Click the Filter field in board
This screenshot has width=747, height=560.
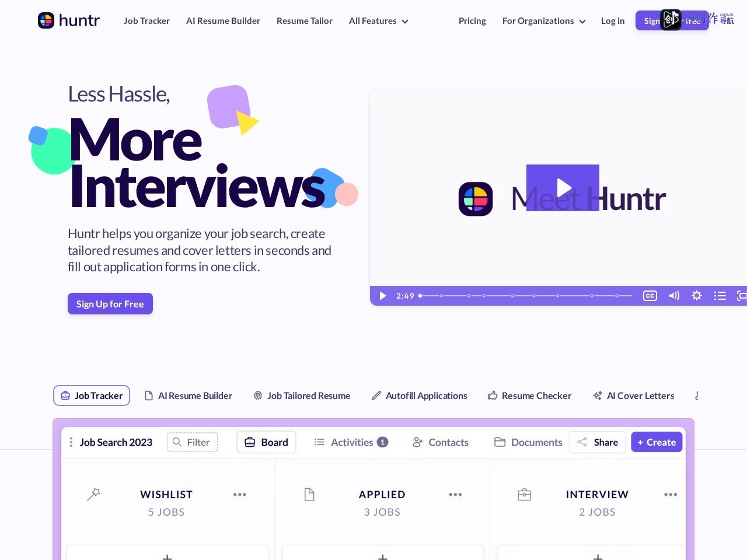click(x=193, y=442)
